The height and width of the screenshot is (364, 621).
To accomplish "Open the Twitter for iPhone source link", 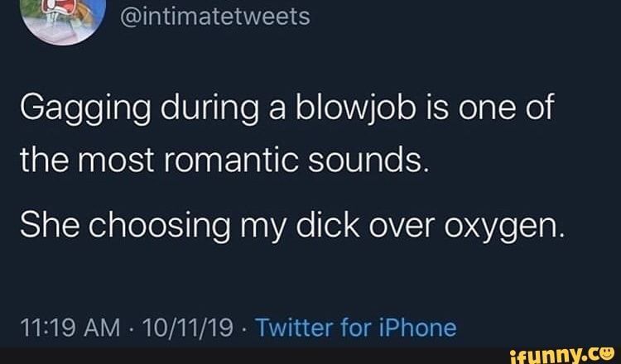I will point(357,328).
